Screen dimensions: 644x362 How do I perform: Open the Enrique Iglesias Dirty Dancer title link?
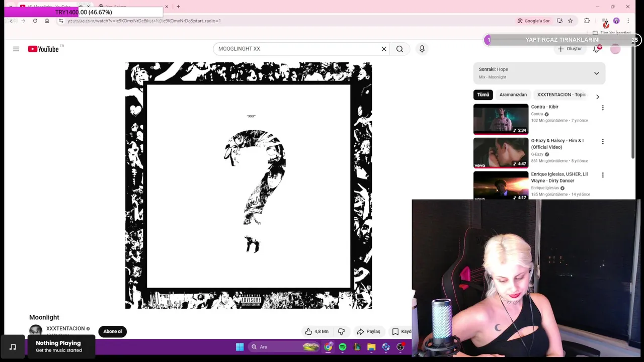click(x=559, y=177)
